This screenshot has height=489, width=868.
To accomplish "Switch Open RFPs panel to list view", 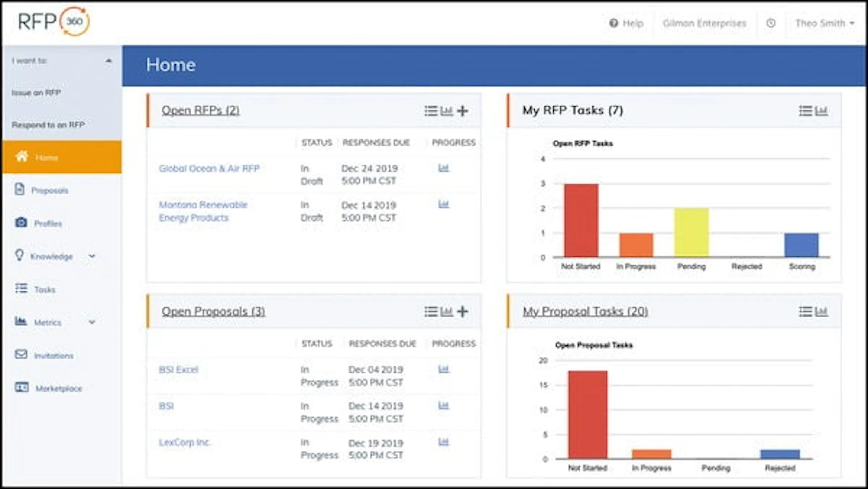I will pos(431,111).
